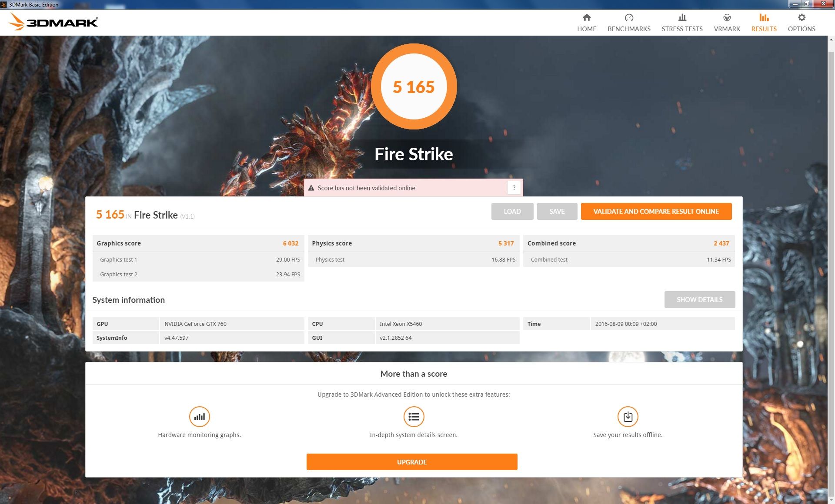Click the Hardware monitoring graphs icon
835x504 pixels.
199,417
